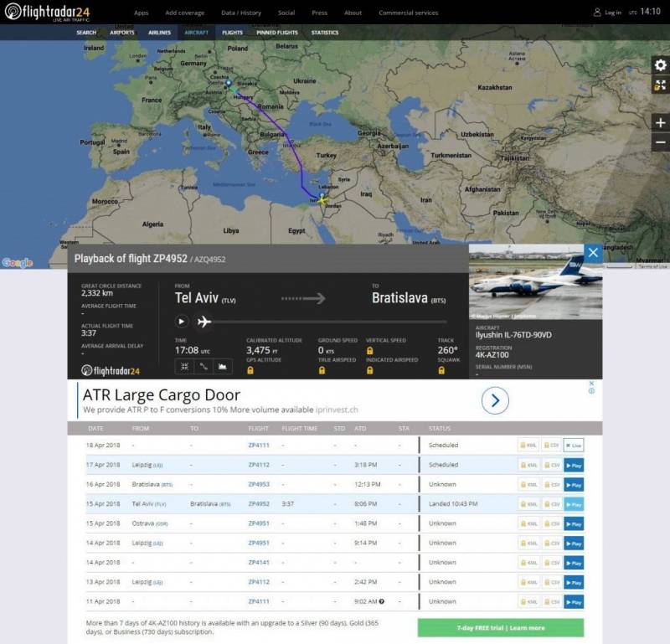The image size is (670, 644).
Task: Click the locked squawk icon
Action: pyautogui.click(x=441, y=370)
